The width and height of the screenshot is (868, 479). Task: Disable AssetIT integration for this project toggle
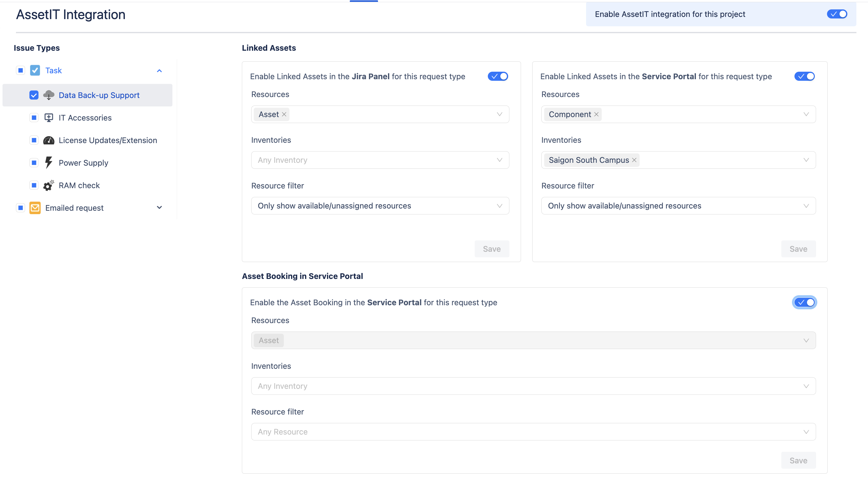(x=837, y=14)
